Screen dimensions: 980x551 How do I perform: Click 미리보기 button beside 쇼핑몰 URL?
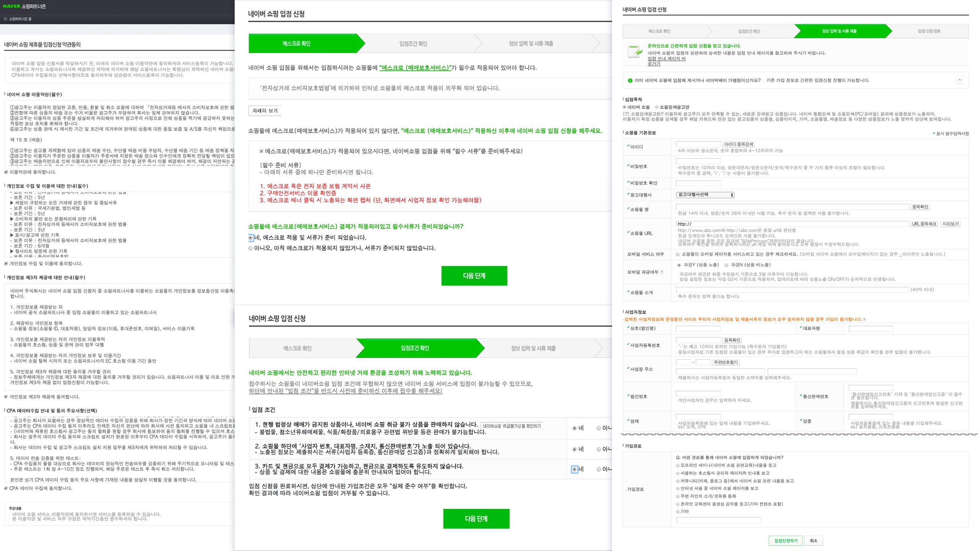(x=951, y=224)
